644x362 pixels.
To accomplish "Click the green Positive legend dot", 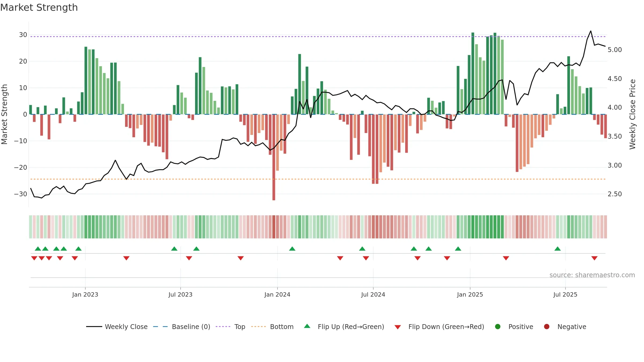I will click(x=498, y=327).
